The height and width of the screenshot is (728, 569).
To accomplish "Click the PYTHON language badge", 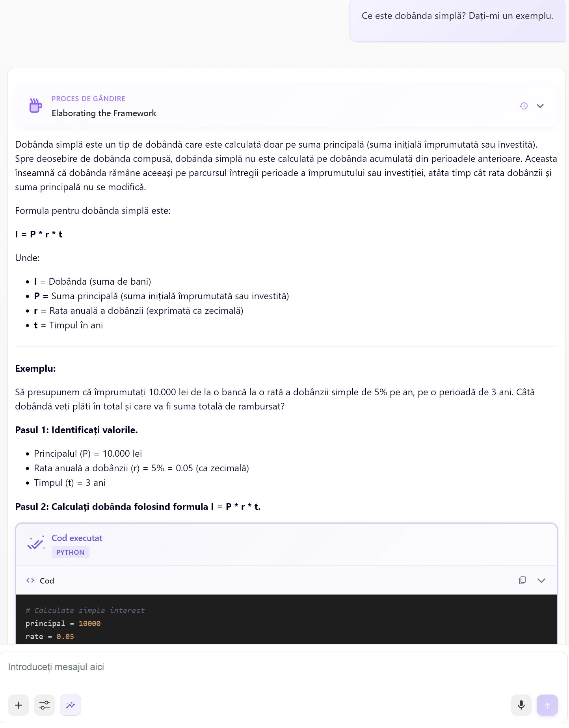I will click(x=70, y=552).
